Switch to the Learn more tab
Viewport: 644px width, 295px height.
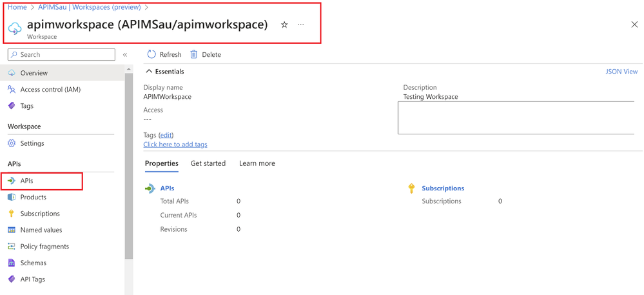coord(257,163)
